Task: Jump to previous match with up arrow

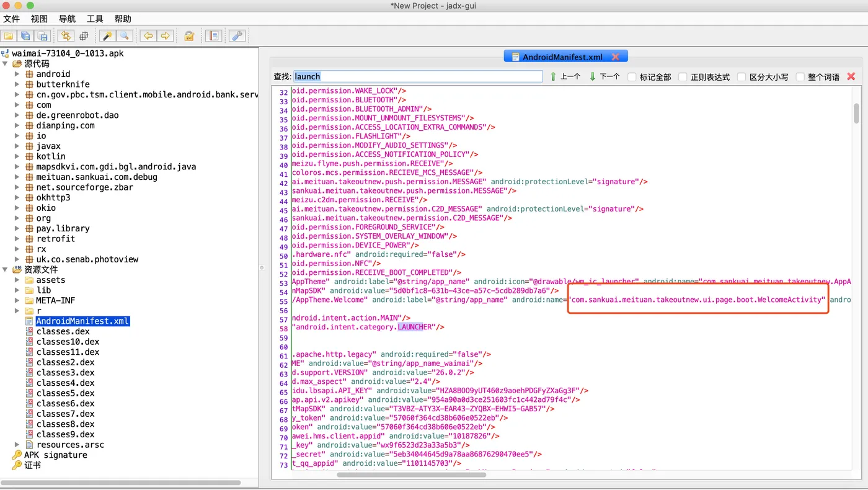Action: [554, 76]
